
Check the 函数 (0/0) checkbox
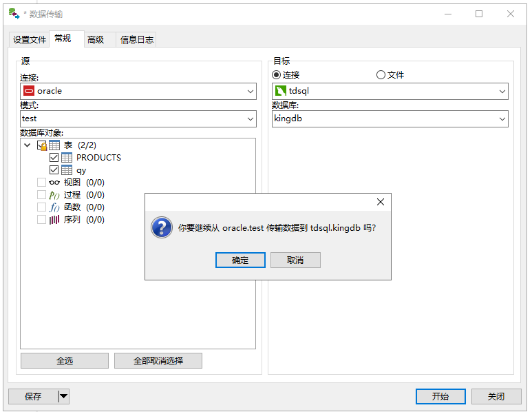pos(41,207)
